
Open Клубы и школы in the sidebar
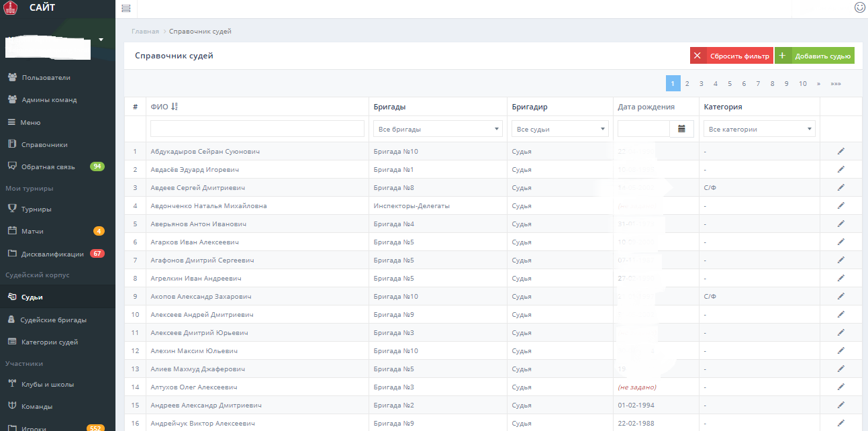click(x=58, y=384)
